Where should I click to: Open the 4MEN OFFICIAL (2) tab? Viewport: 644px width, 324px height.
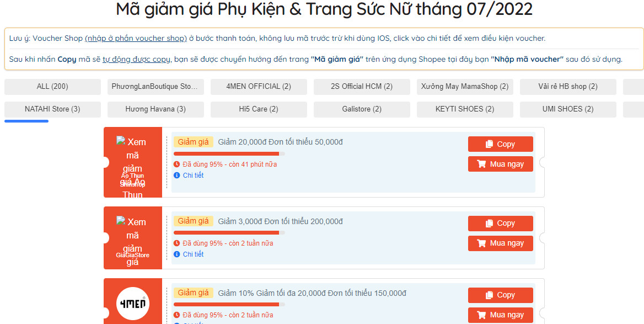pyautogui.click(x=259, y=87)
